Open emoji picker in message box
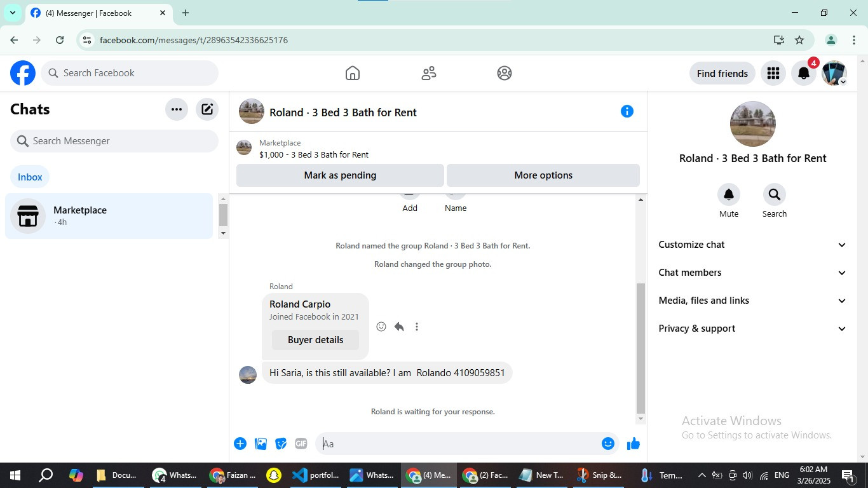868x488 pixels. click(608, 444)
